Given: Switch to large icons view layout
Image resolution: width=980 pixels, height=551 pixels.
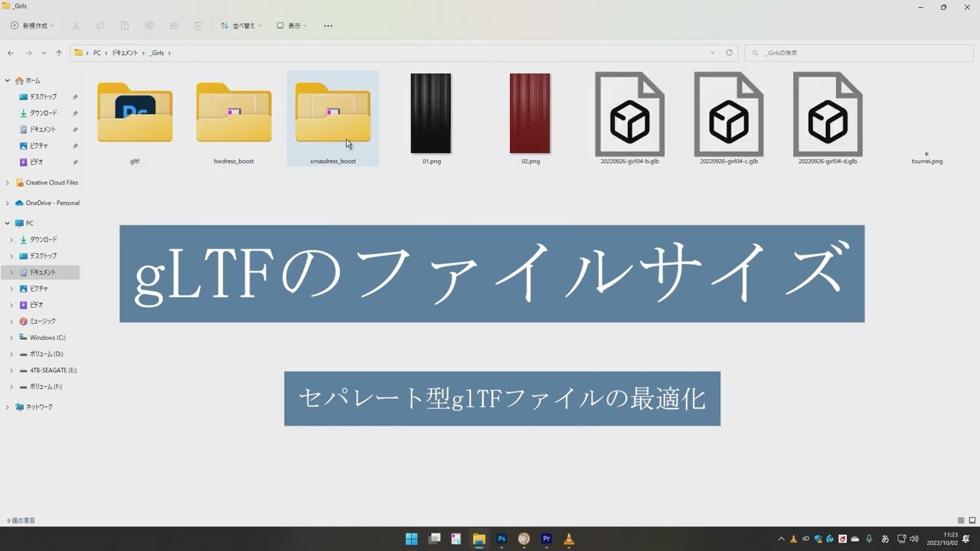Looking at the screenshot, I should pyautogui.click(x=972, y=520).
